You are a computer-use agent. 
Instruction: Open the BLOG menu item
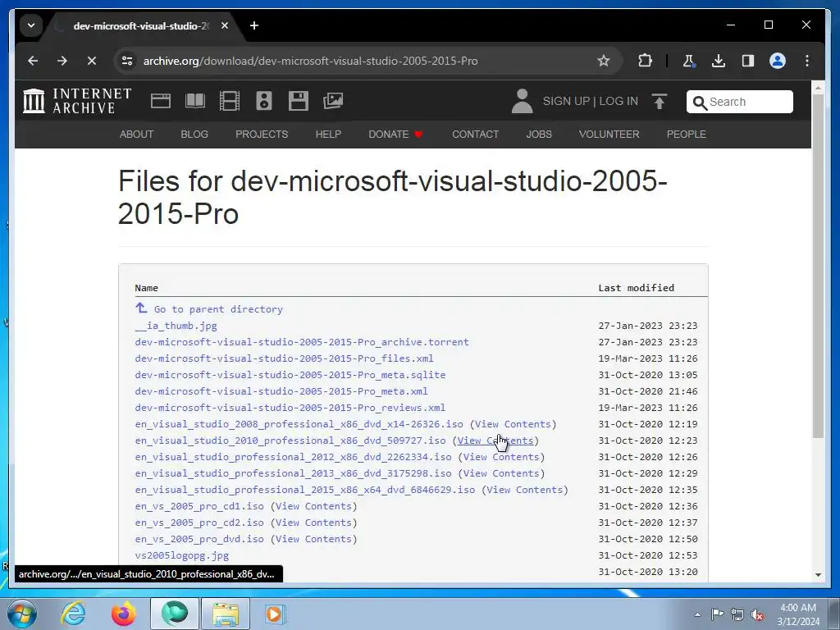click(194, 134)
